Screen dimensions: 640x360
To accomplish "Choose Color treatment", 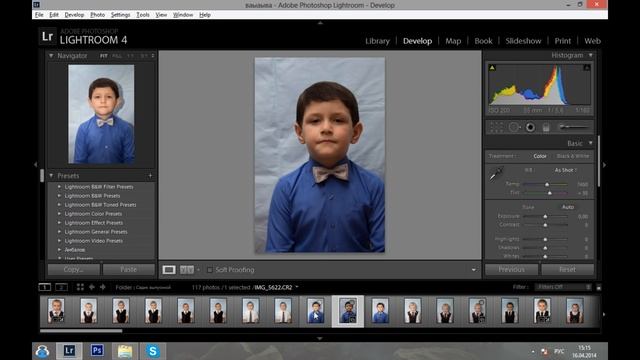I will pyautogui.click(x=540, y=156).
